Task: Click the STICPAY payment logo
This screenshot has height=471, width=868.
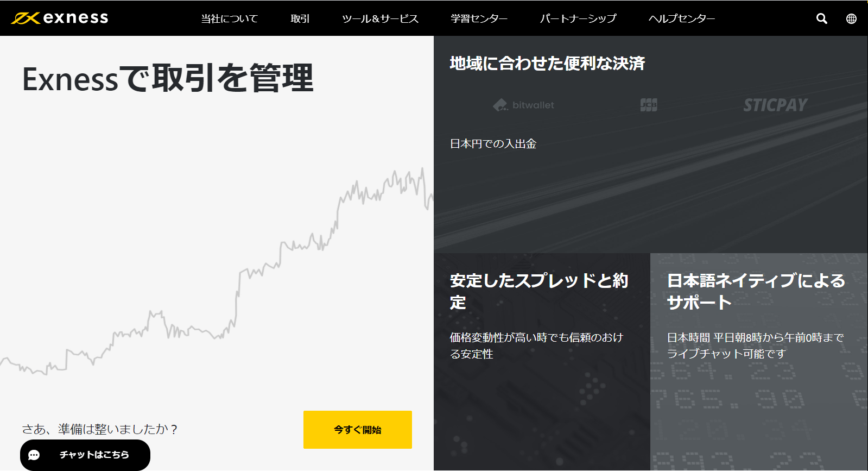Action: (775, 105)
